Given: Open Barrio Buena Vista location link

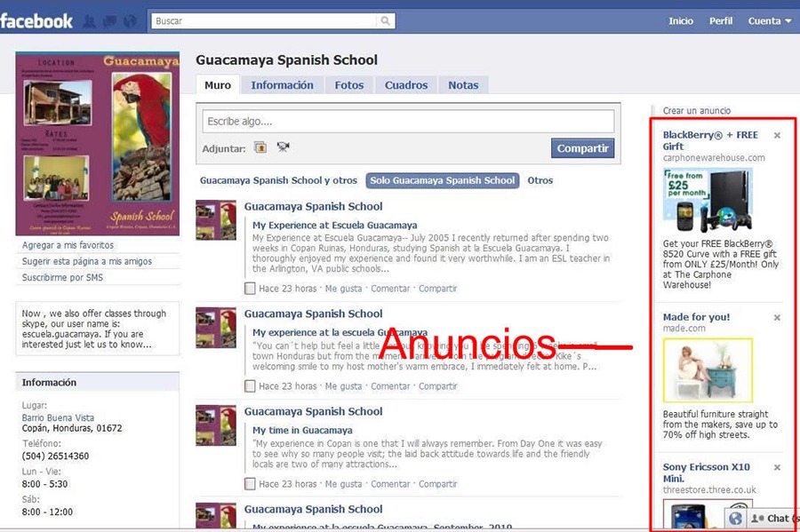Looking at the screenshot, I should pos(58,417).
